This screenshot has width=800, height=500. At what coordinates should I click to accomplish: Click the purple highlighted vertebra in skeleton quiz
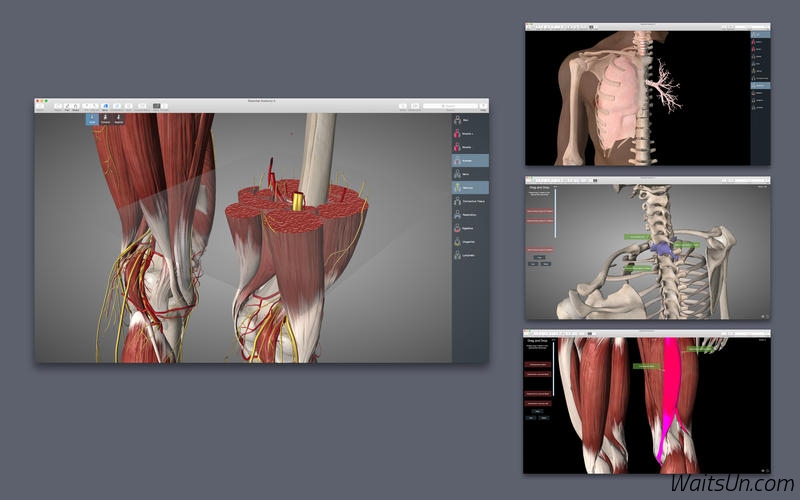pos(663,248)
